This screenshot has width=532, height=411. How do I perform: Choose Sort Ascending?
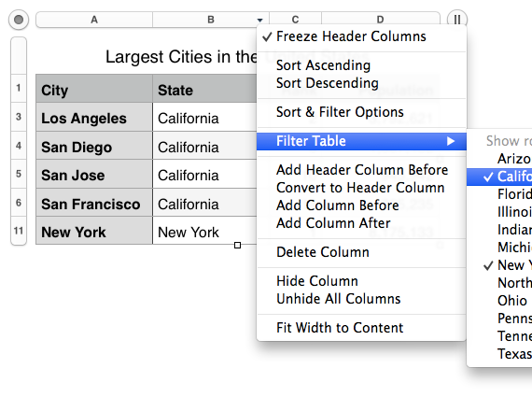323,65
